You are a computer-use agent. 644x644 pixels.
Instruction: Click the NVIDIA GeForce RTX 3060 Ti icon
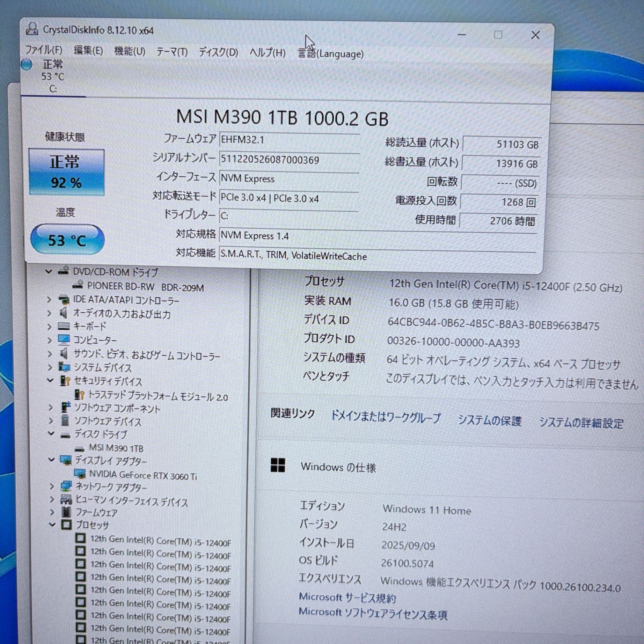[x=80, y=474]
